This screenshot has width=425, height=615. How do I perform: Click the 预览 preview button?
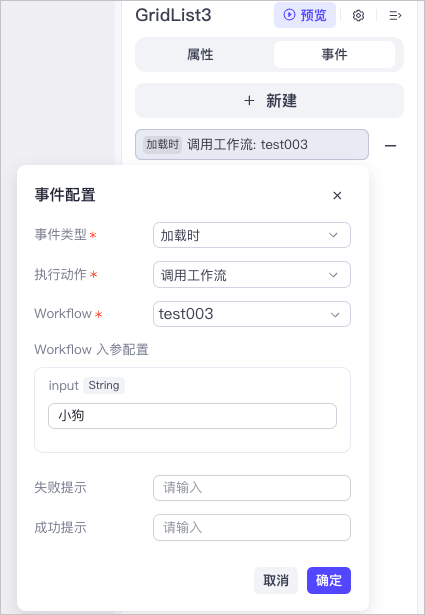tap(305, 15)
